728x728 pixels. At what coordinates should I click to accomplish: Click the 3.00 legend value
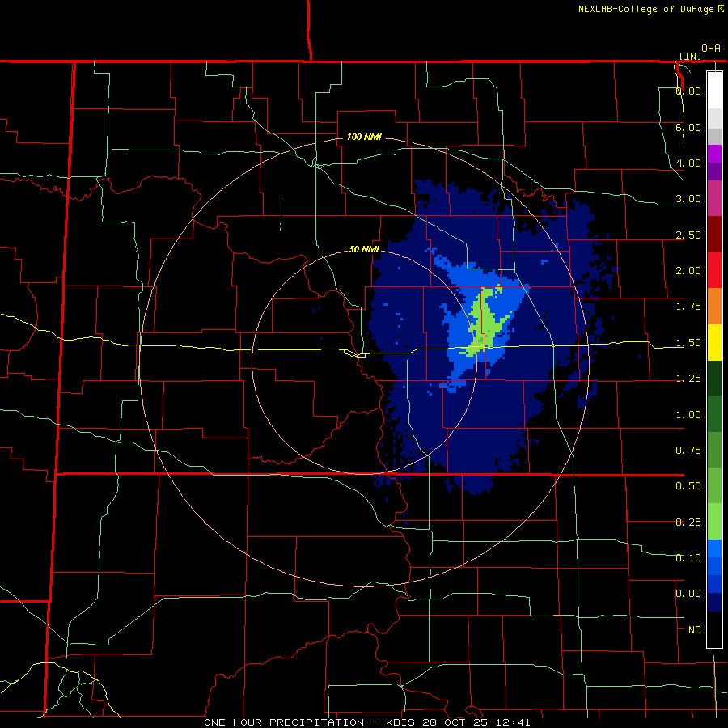coord(688,199)
